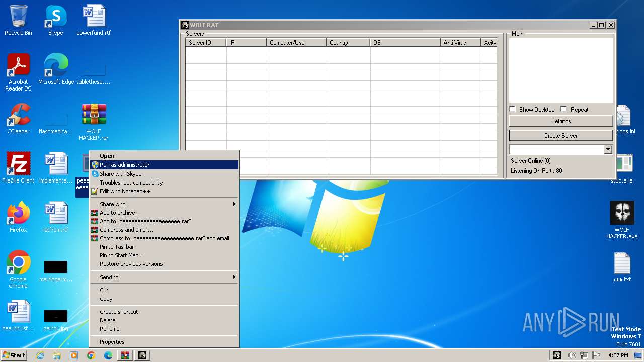Select the martingerm black thumbnail file
The image size is (644, 362).
(x=56, y=269)
